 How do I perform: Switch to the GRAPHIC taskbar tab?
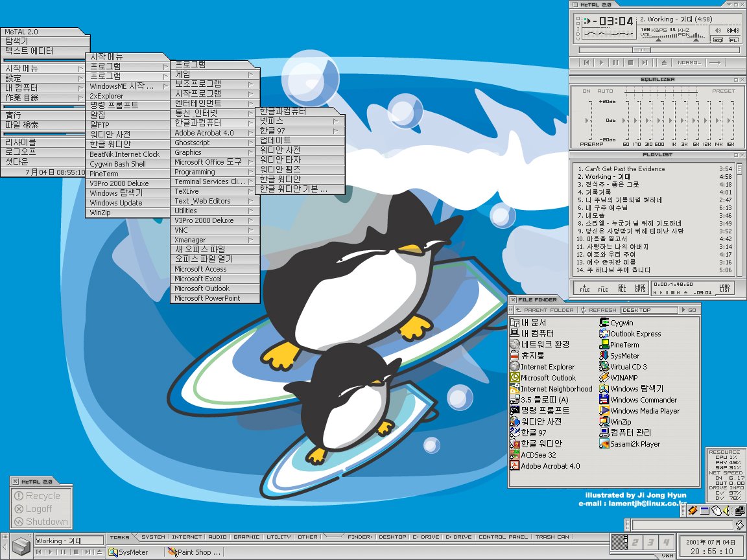click(246, 537)
